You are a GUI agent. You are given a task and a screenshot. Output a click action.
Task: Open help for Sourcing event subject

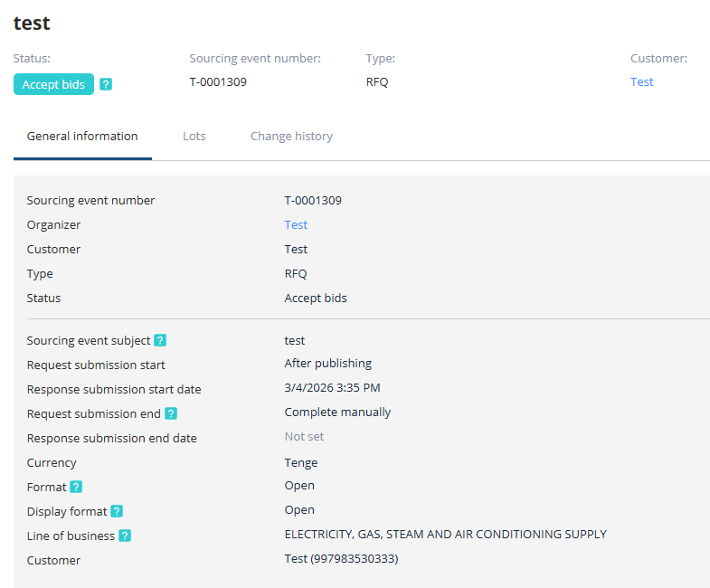(x=160, y=341)
